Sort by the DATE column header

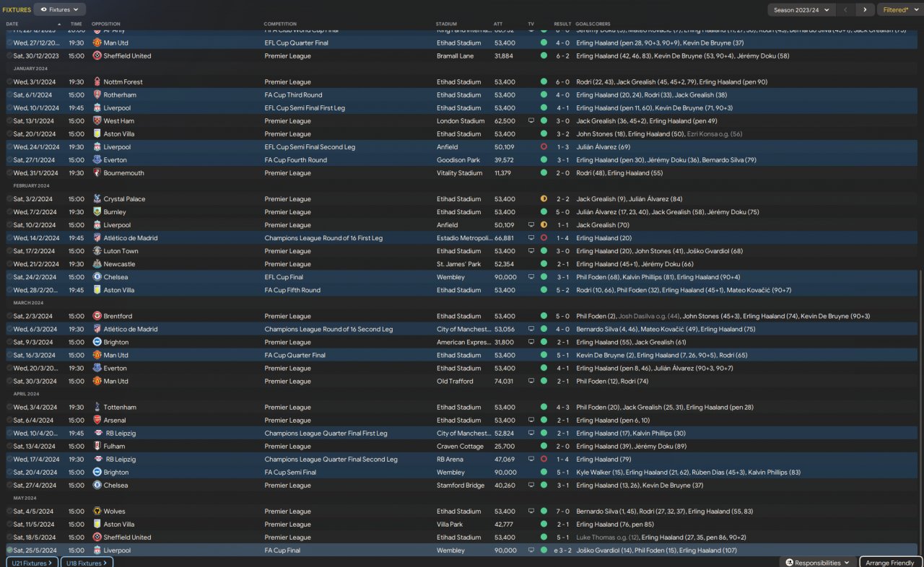[x=12, y=24]
